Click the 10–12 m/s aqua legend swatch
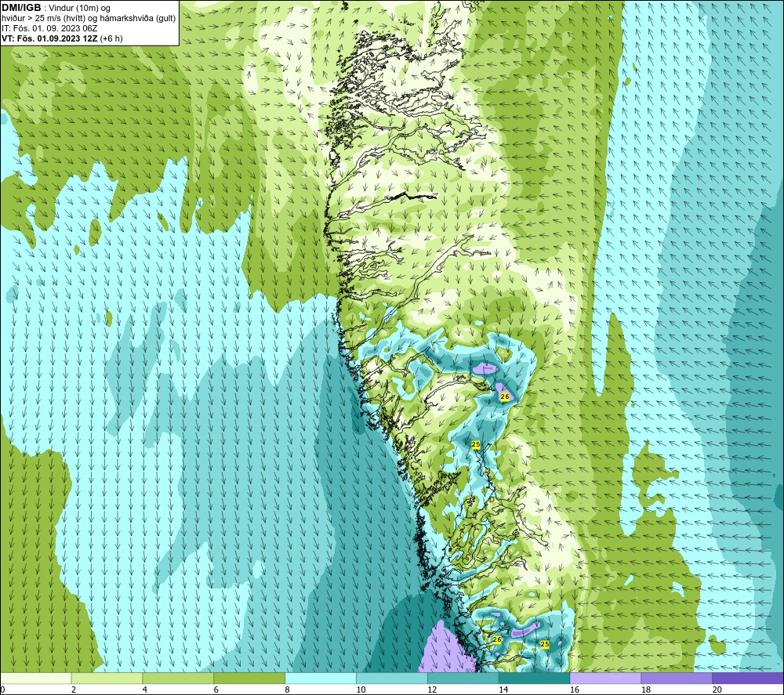This screenshot has width=784, height=695. pos(392,679)
